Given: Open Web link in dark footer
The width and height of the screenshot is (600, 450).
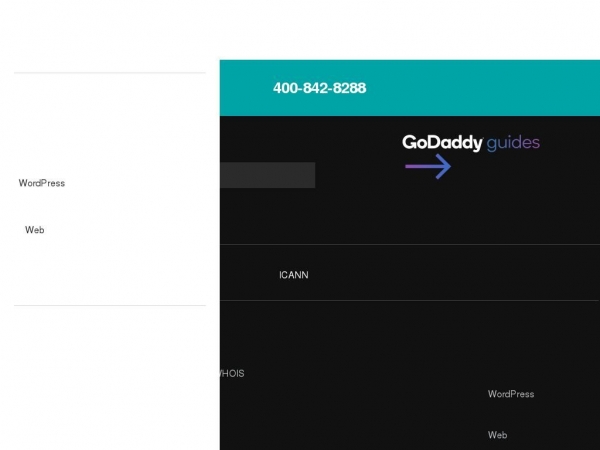Looking at the screenshot, I should 497,435.
